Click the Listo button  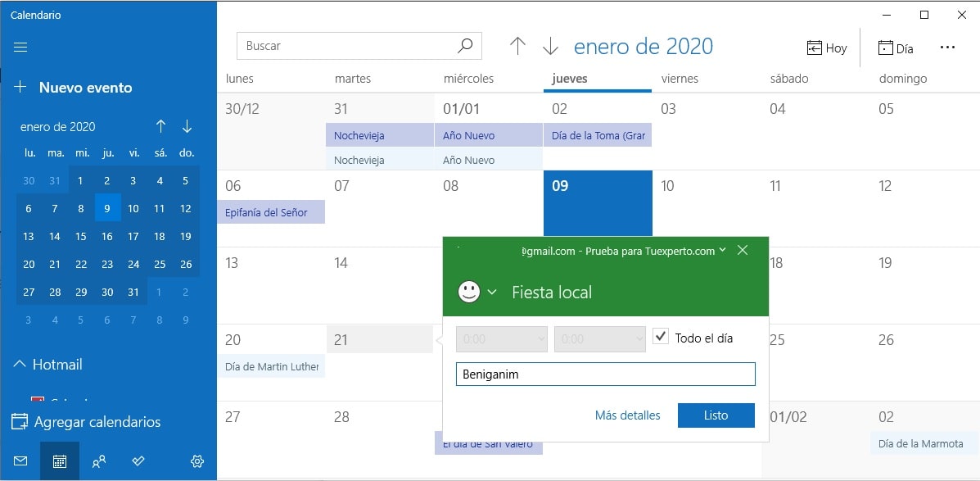716,415
